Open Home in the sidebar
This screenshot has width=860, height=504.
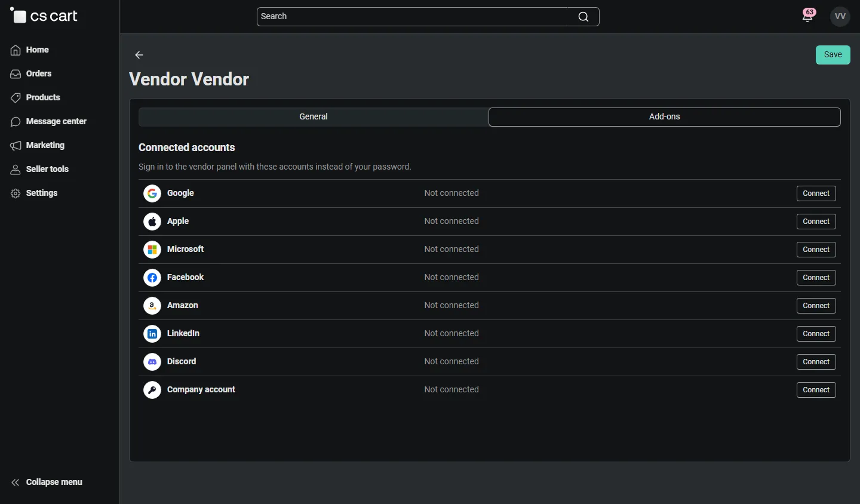click(x=30, y=50)
